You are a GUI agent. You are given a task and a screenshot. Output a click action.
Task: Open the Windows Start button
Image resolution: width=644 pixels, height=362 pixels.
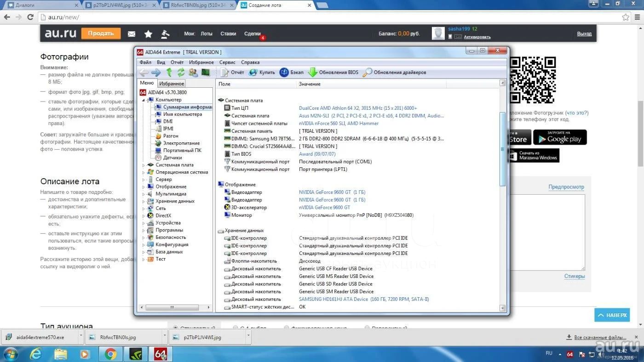(x=10, y=354)
